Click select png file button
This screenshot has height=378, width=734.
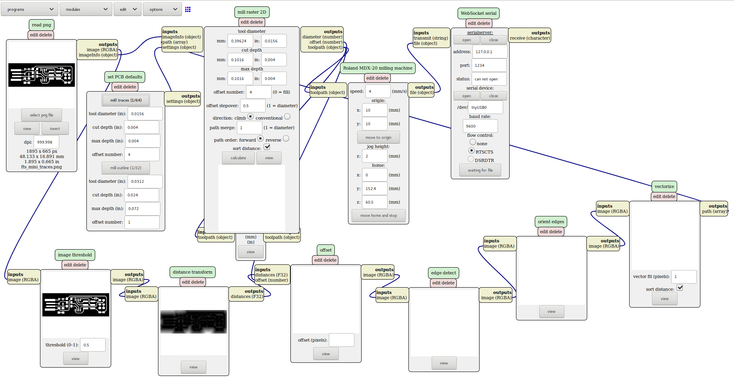coord(41,115)
